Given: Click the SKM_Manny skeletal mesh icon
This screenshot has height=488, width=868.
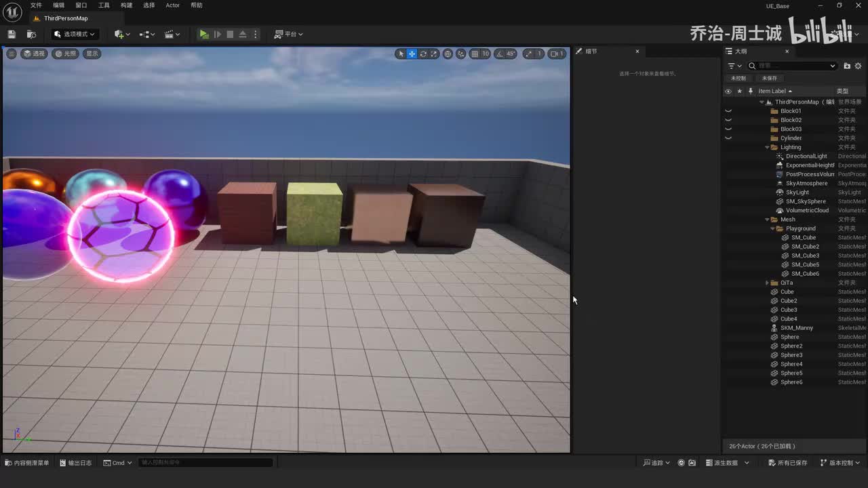Looking at the screenshot, I should point(774,328).
